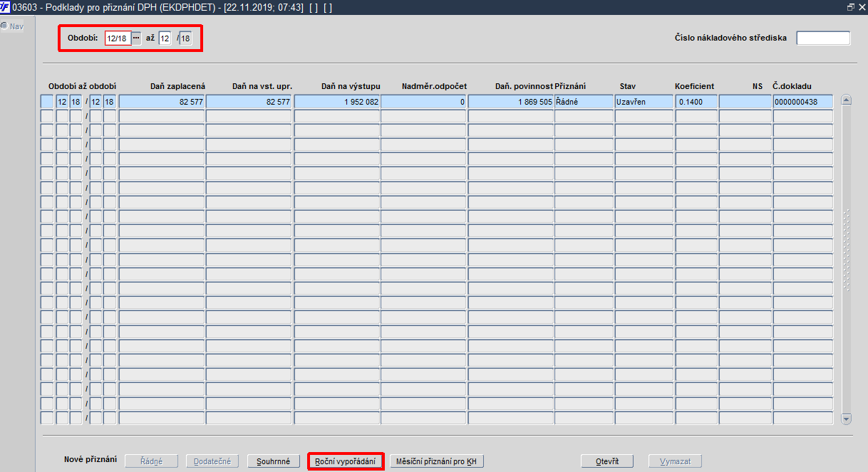Image resolution: width=868 pixels, height=472 pixels.
Task: Open the Období picker with the ellipsis button
Action: [136, 38]
